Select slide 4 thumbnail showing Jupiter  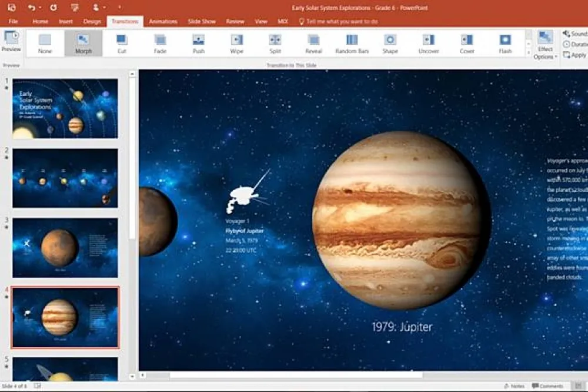point(65,318)
